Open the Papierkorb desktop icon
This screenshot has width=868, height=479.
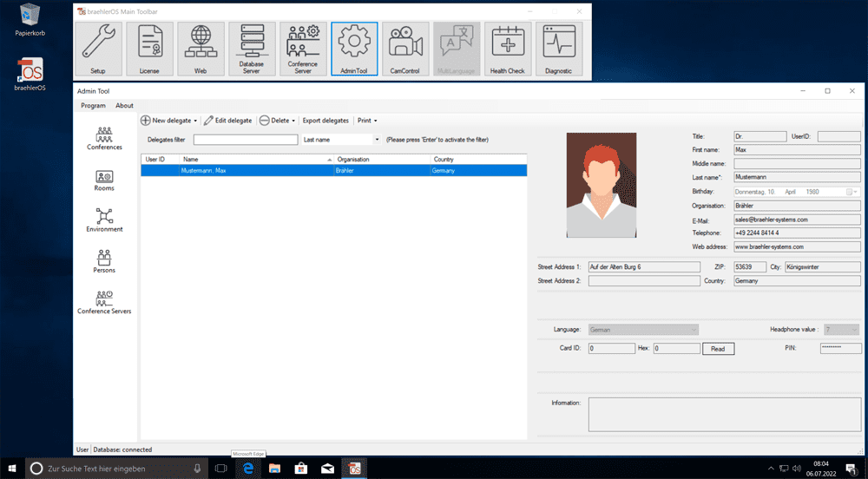tap(30, 21)
